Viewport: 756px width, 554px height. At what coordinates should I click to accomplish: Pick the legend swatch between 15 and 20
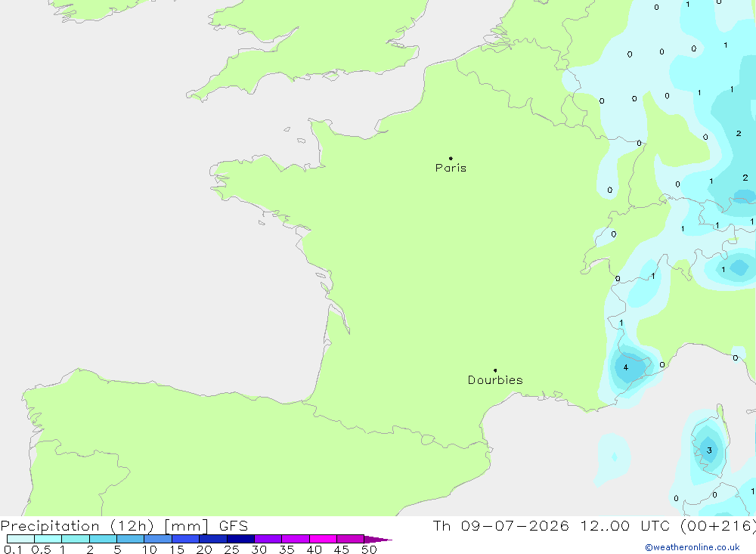[x=186, y=539]
